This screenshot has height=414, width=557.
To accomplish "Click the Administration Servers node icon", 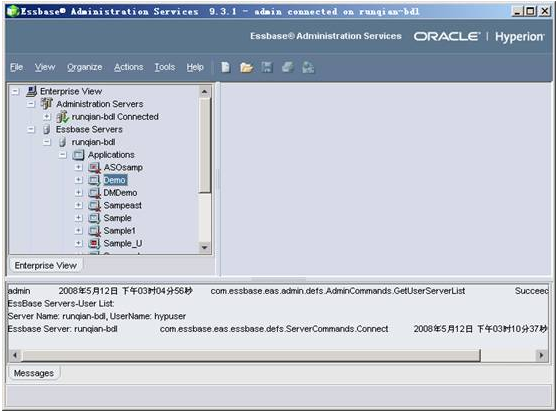I will [x=47, y=104].
